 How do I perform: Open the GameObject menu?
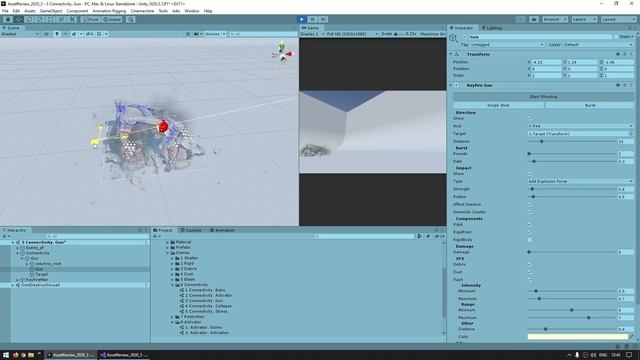coord(51,11)
